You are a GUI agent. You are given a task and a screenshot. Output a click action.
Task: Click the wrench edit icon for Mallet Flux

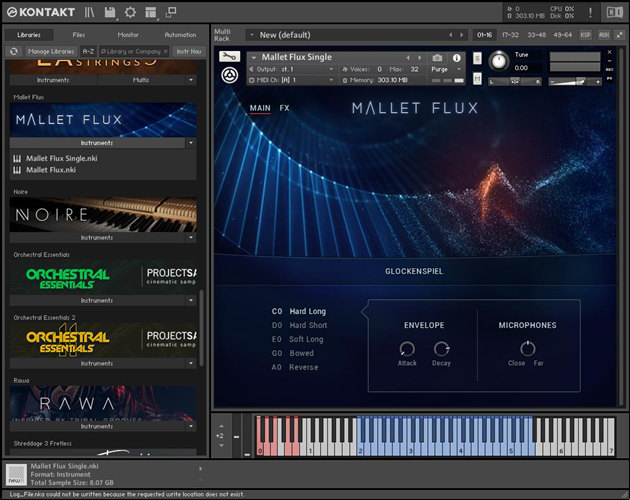coord(227,56)
